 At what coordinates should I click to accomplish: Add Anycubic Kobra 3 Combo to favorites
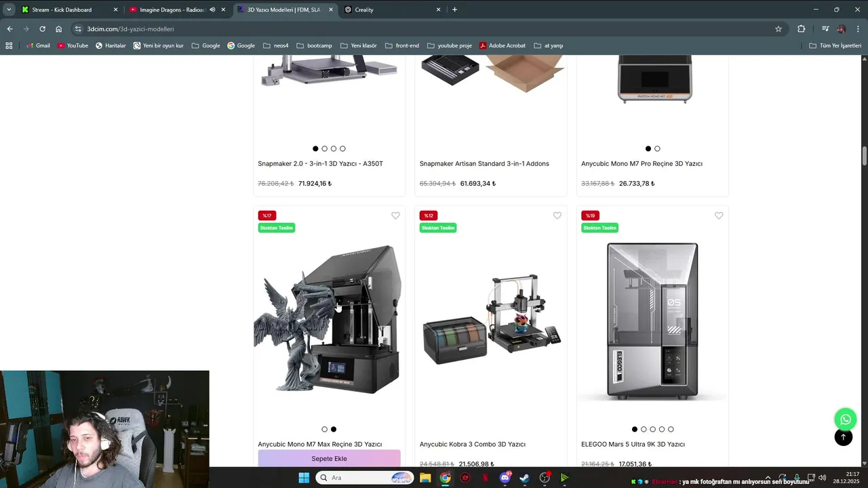(x=557, y=216)
